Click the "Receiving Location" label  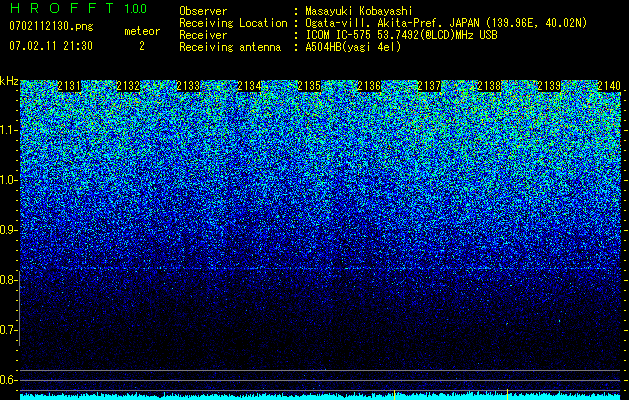(x=233, y=23)
